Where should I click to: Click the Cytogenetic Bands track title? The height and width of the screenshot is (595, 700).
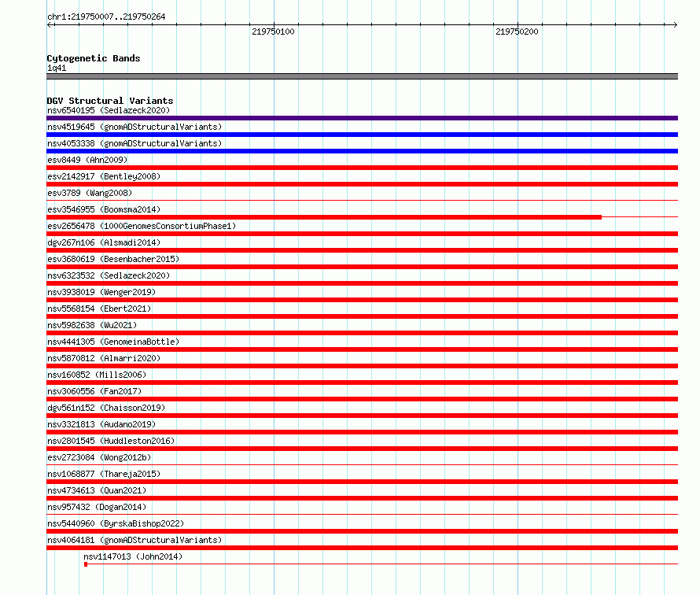(x=94, y=58)
